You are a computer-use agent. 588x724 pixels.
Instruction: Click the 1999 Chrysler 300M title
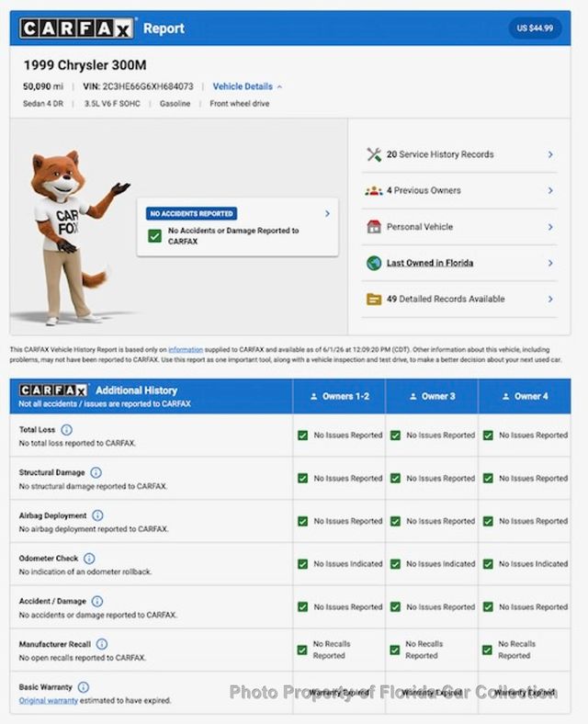(x=85, y=65)
